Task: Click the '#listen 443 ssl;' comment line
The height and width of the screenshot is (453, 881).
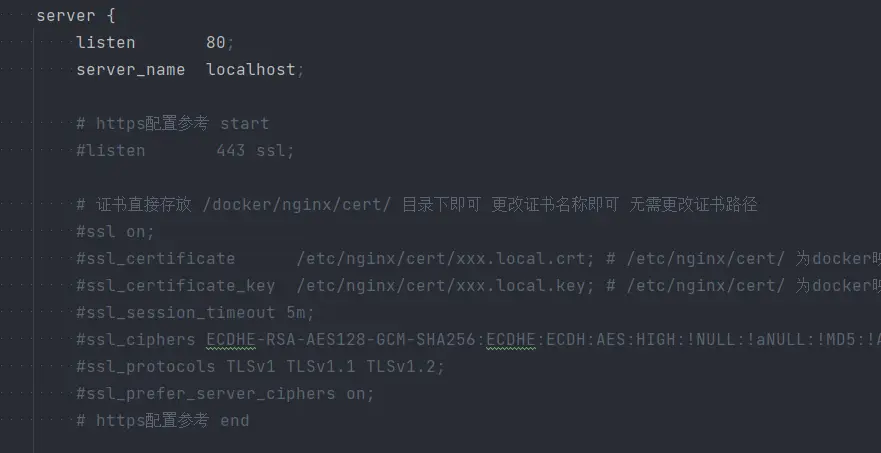Action: click(185, 151)
